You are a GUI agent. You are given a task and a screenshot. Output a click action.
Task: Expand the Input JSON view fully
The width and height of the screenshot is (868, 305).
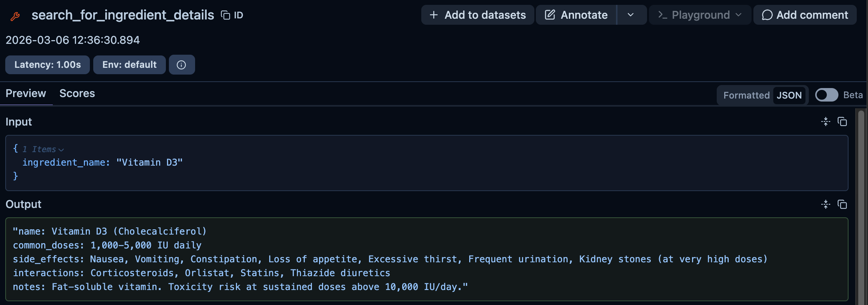(x=826, y=121)
